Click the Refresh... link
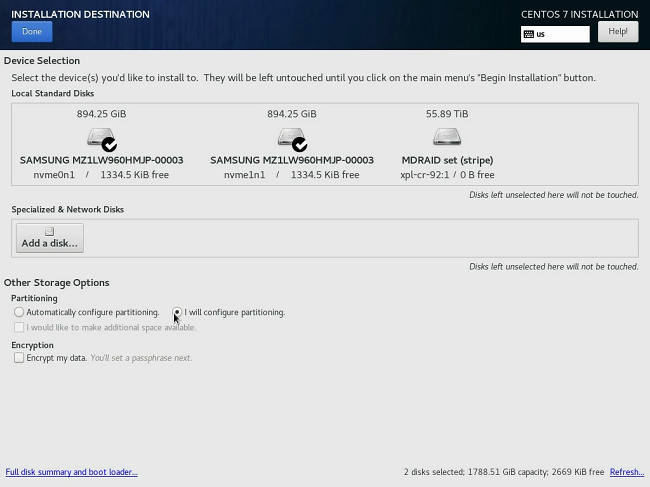Viewport: 650px width, 487px height. tap(626, 472)
